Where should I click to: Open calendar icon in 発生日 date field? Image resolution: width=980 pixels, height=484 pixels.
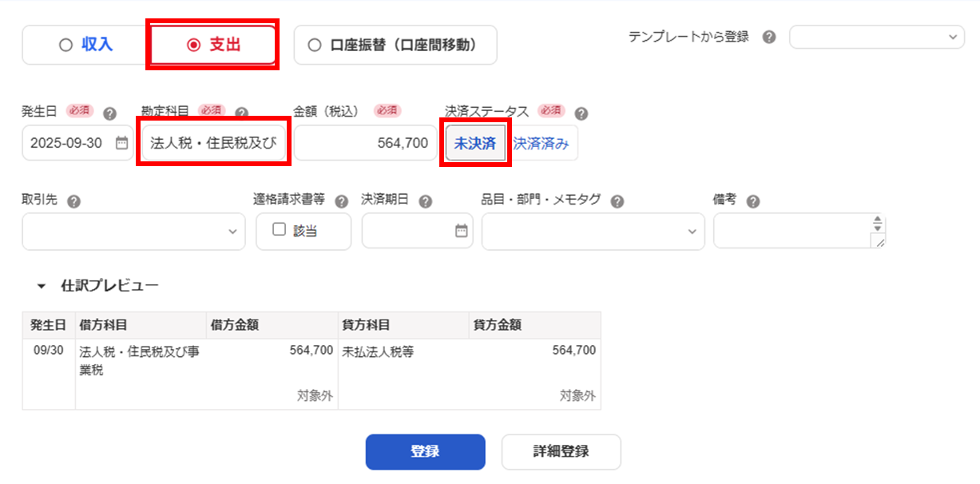click(121, 144)
